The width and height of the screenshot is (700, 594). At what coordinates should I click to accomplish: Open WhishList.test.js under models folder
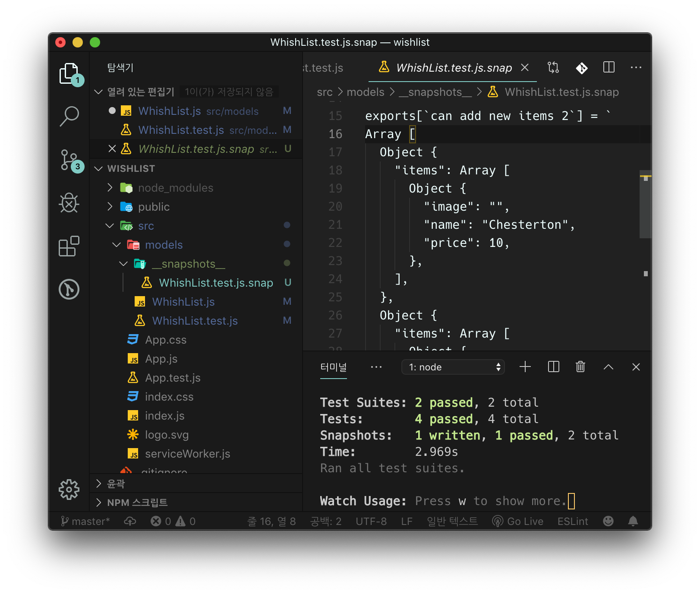(196, 321)
